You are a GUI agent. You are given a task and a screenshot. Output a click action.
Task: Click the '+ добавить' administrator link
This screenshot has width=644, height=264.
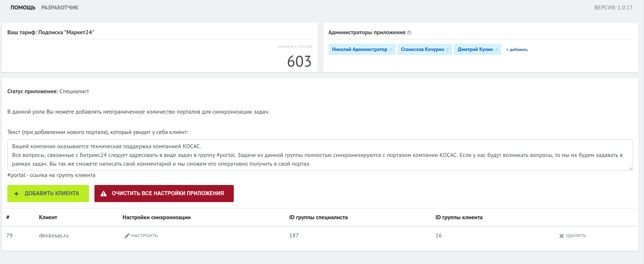coord(517,50)
